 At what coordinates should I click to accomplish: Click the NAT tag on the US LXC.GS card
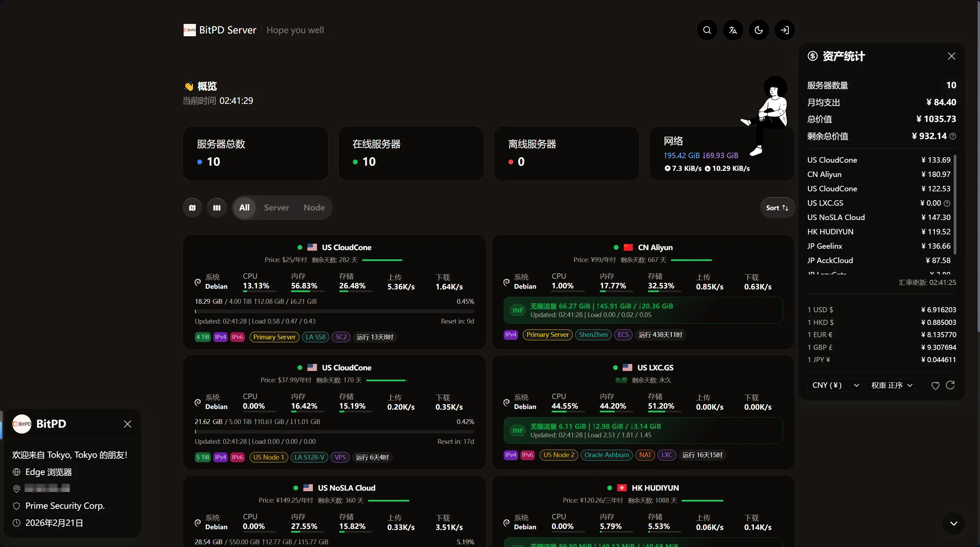coord(645,455)
